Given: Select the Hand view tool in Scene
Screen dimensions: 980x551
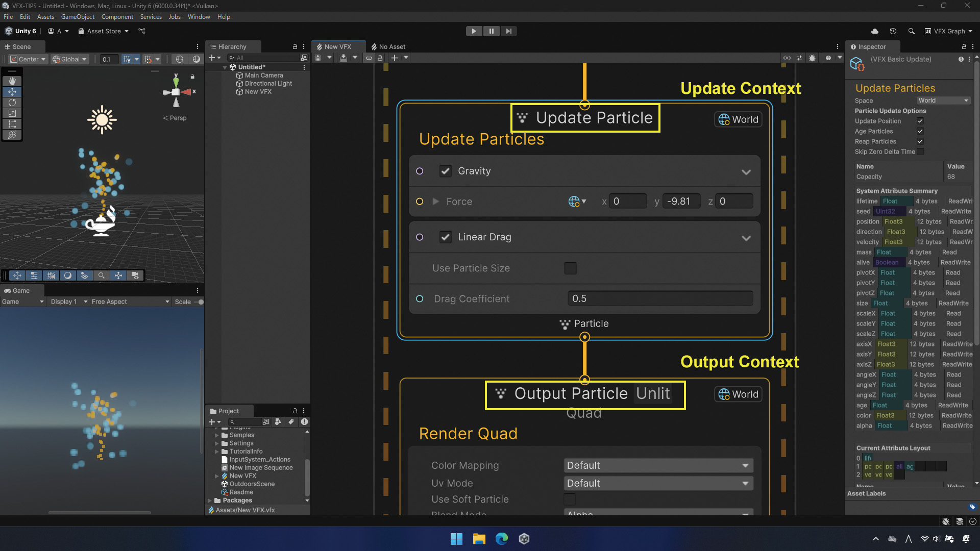Looking at the screenshot, I should coord(12,81).
